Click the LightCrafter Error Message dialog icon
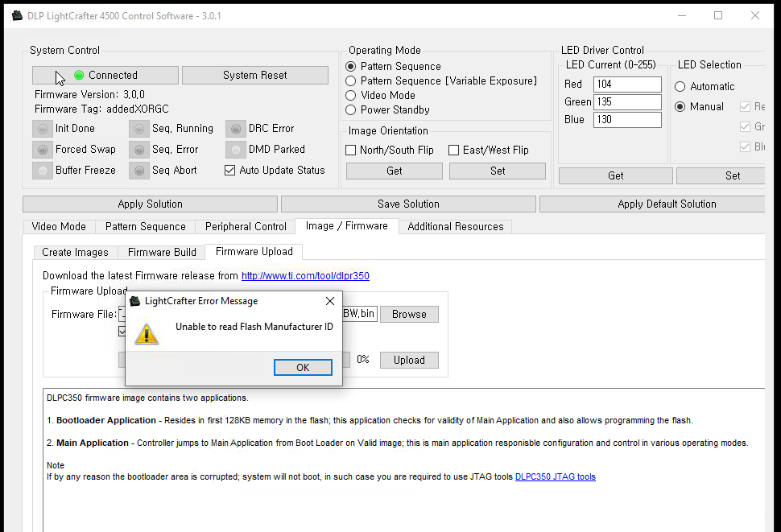The width and height of the screenshot is (781, 532). coord(135,300)
